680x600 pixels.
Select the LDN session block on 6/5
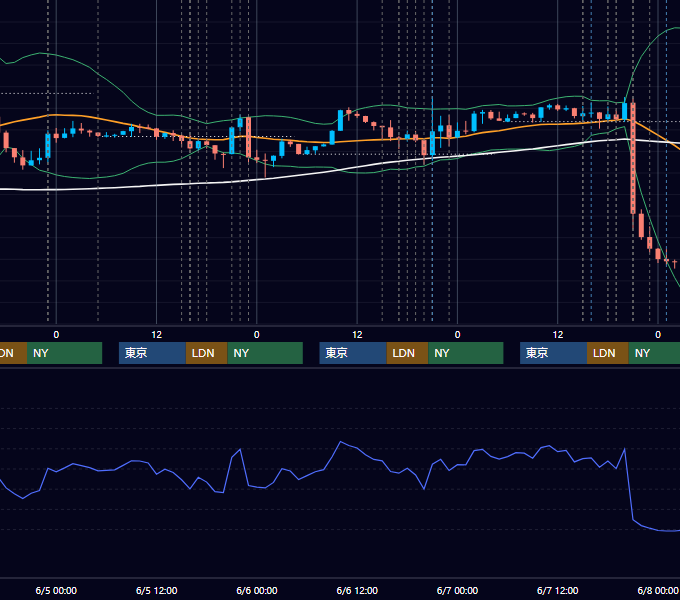click(206, 353)
